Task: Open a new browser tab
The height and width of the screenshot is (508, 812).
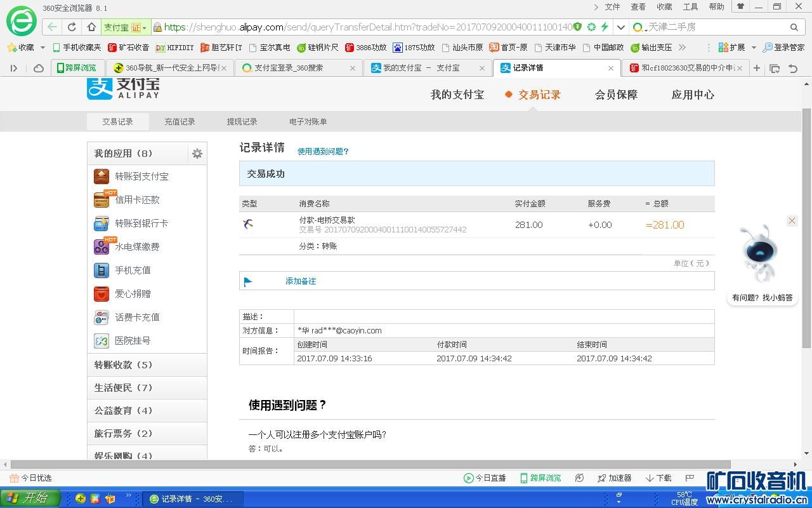Action: [x=757, y=68]
